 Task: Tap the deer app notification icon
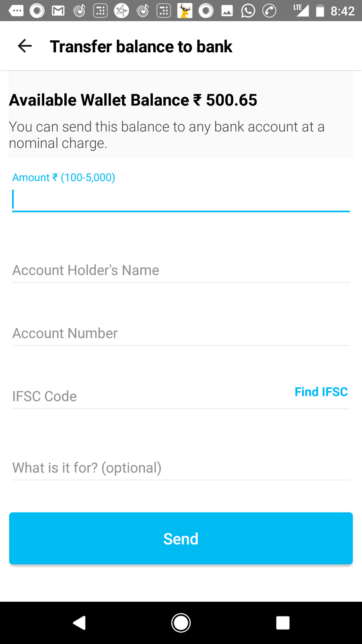click(185, 11)
